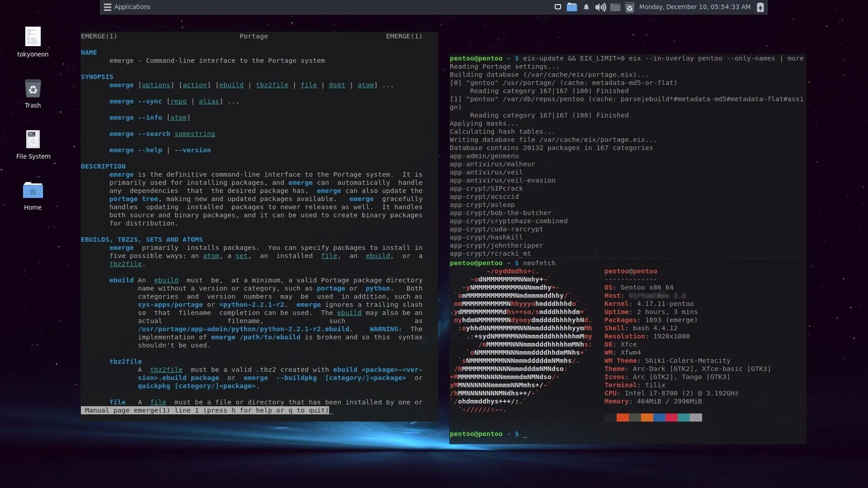
Task: Click the terminal prompt below the neofetch output
Action: pos(488,434)
